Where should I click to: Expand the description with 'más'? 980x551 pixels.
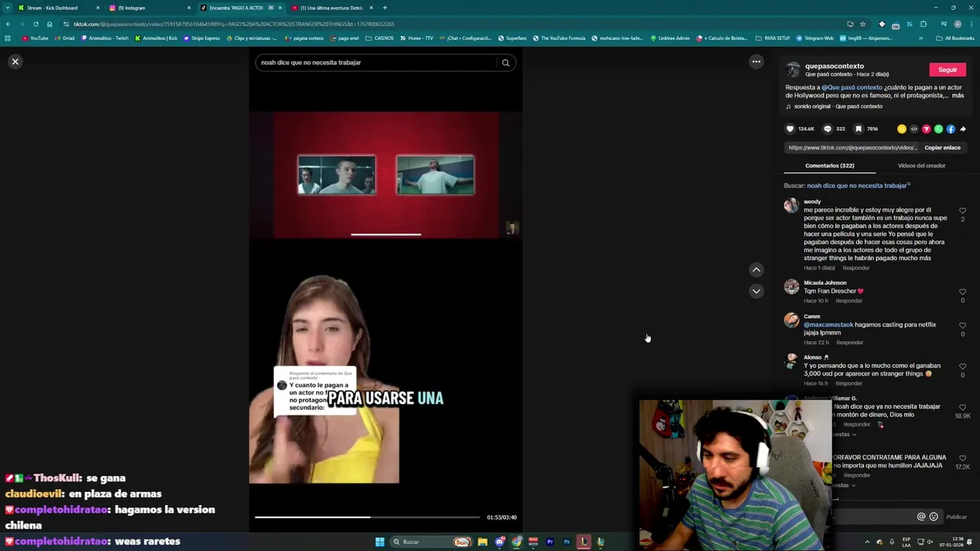958,96
